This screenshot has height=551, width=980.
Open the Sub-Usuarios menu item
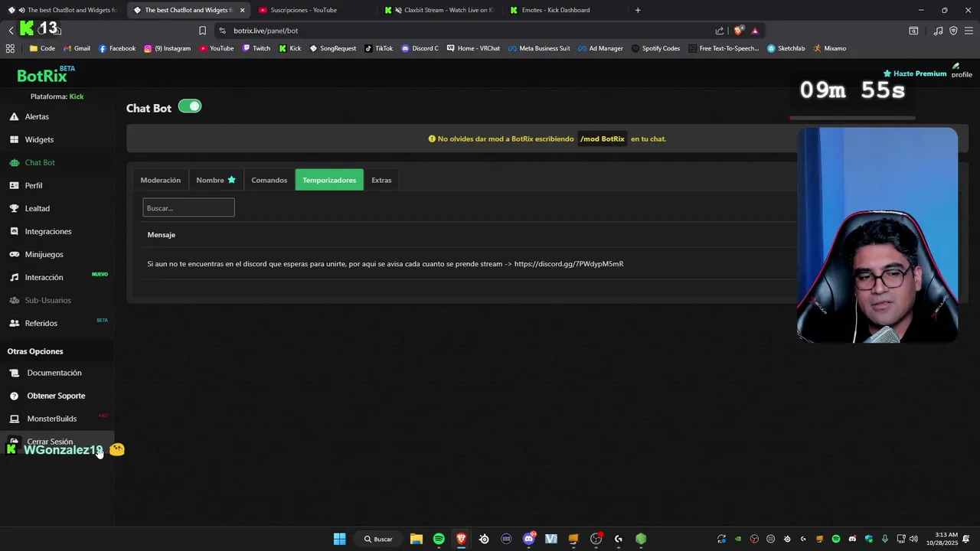coord(47,300)
